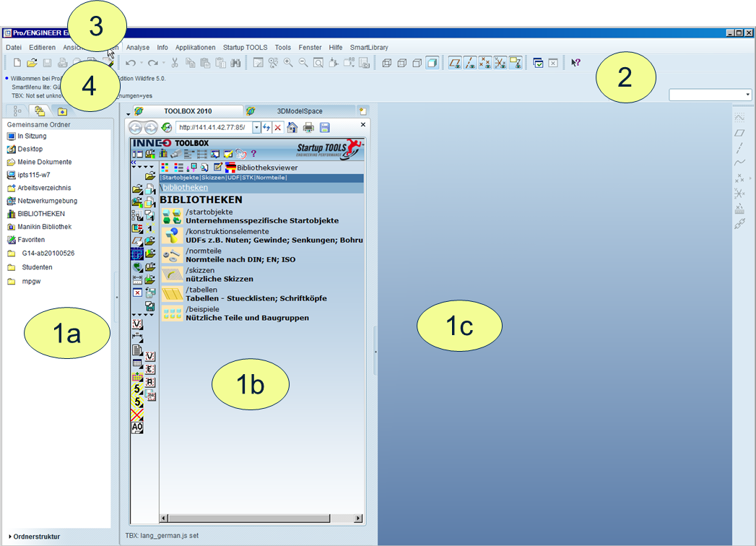Click the Redo arrow icon
Image resolution: width=756 pixels, height=546 pixels.
click(153, 63)
